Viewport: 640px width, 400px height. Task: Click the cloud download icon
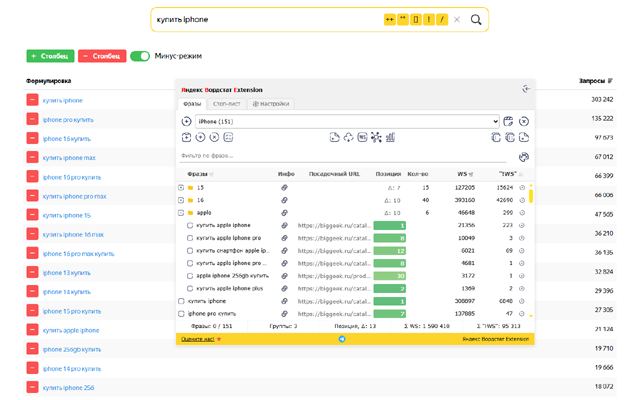[x=348, y=138]
